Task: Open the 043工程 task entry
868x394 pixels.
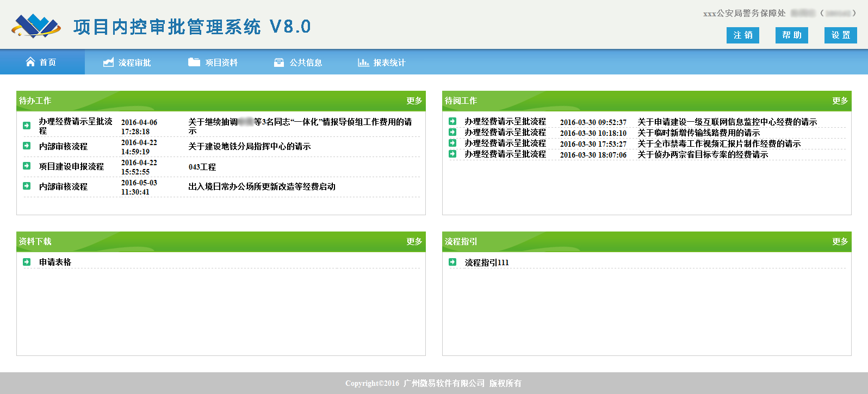Action: [x=202, y=167]
